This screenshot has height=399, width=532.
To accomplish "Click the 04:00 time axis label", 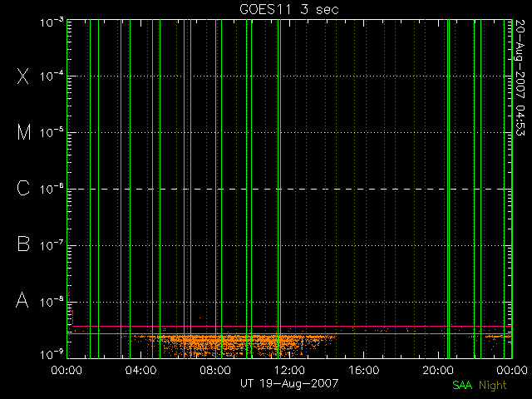I will point(141,370).
